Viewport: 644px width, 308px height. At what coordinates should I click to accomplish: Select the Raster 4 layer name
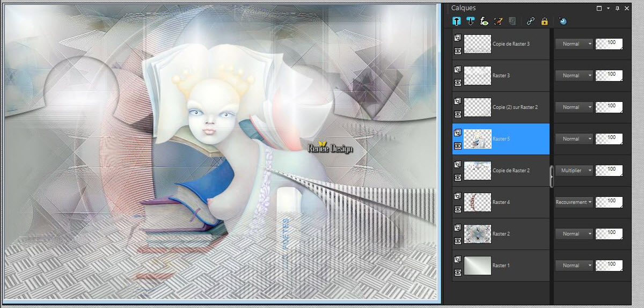pyautogui.click(x=501, y=202)
